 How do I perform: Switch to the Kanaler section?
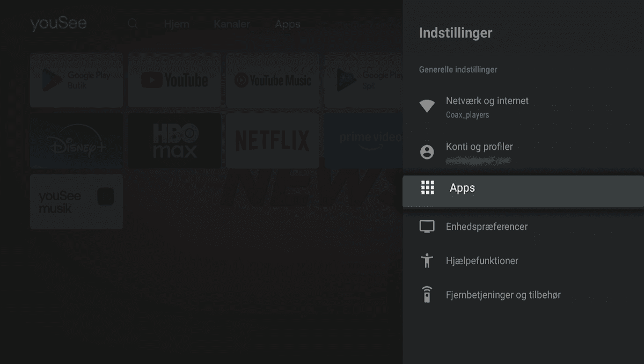click(231, 24)
